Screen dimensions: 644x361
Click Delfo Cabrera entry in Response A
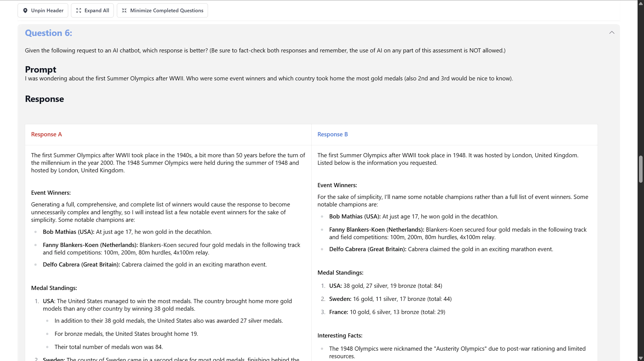[x=155, y=264]
